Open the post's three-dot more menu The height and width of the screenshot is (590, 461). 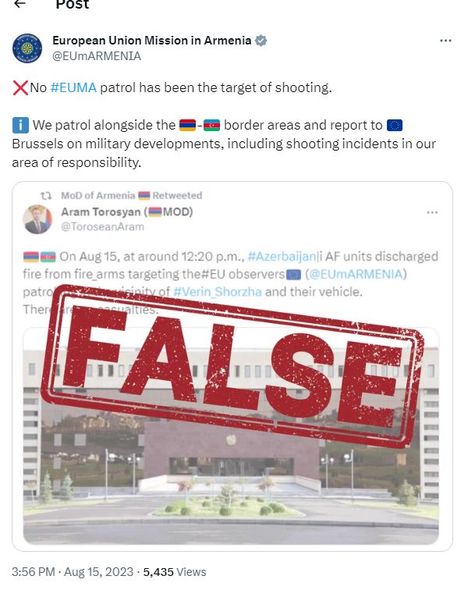[x=446, y=41]
